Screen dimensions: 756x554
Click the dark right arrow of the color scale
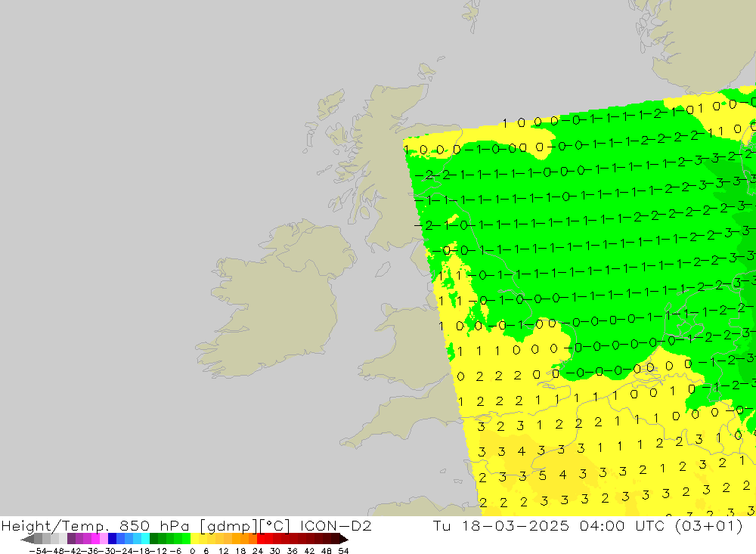click(344, 539)
